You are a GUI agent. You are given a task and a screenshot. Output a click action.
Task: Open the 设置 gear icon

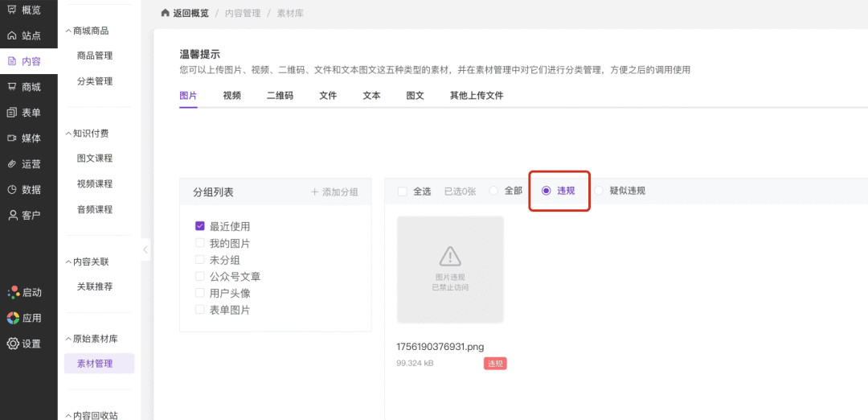coord(13,344)
